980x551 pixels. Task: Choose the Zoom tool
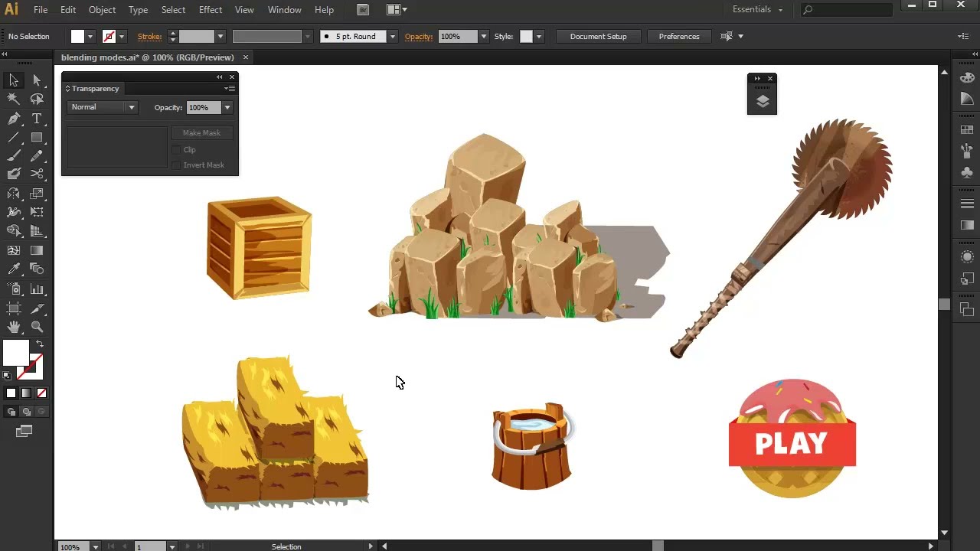[37, 327]
